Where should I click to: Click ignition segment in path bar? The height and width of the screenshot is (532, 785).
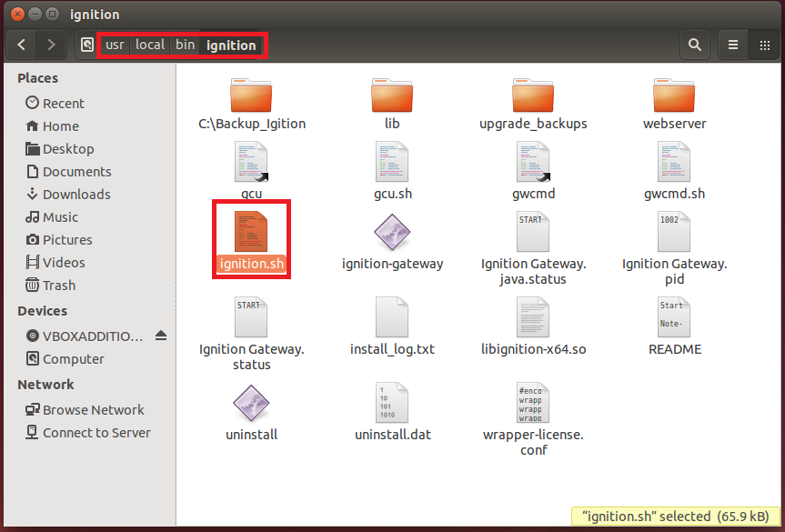click(x=231, y=45)
